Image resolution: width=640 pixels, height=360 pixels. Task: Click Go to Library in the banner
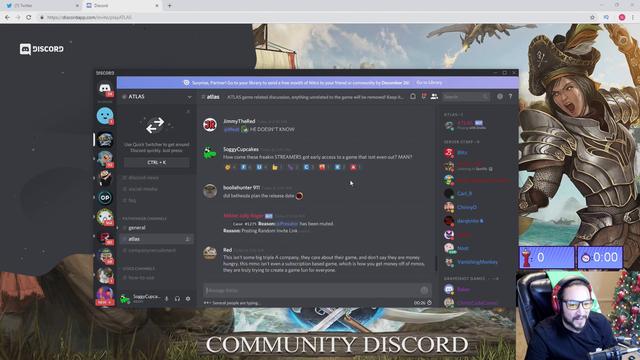(x=429, y=82)
